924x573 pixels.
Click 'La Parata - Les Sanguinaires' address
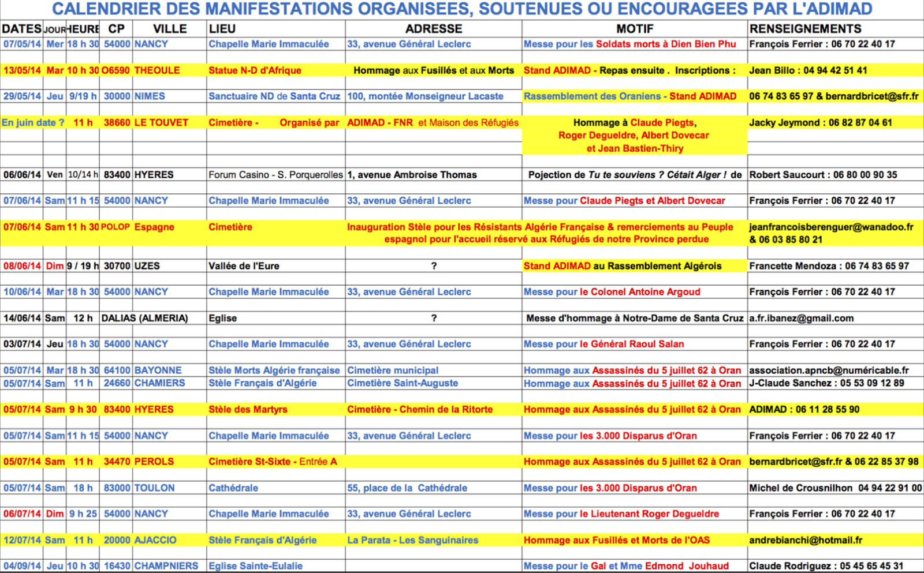(412, 540)
